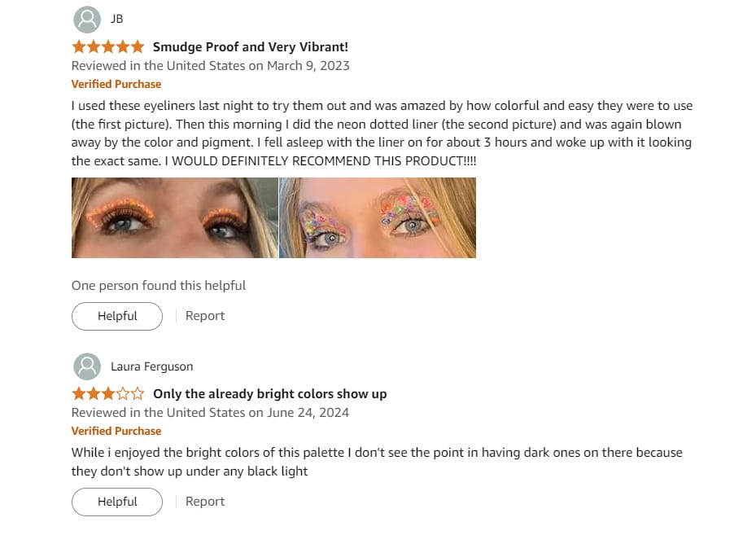
Task: Open 'Only the already bright colors show up' title
Action: click(270, 393)
